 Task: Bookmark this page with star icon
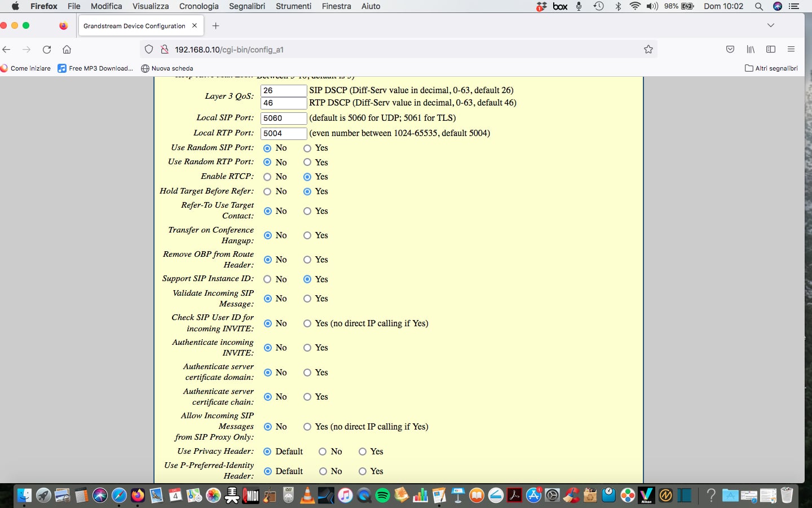coord(648,50)
